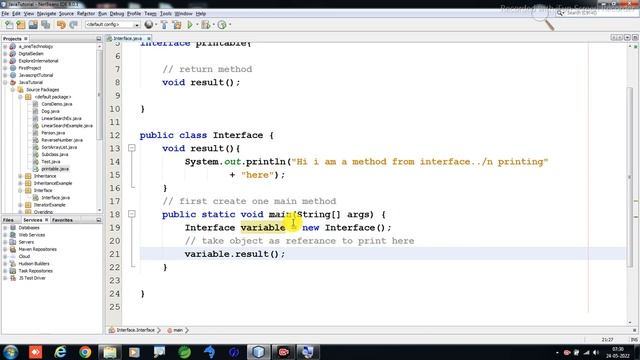Click the Save All toolbar icon

click(x=46, y=25)
